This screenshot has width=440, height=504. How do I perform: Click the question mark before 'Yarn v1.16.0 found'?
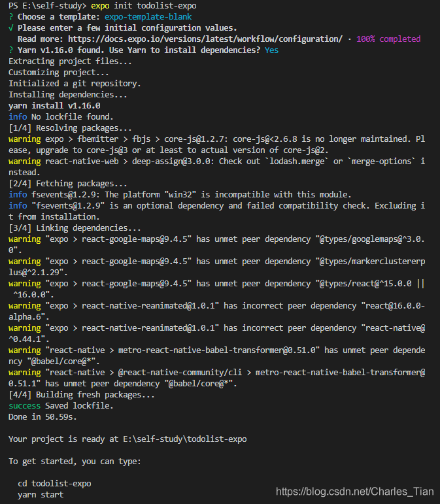tap(11, 50)
